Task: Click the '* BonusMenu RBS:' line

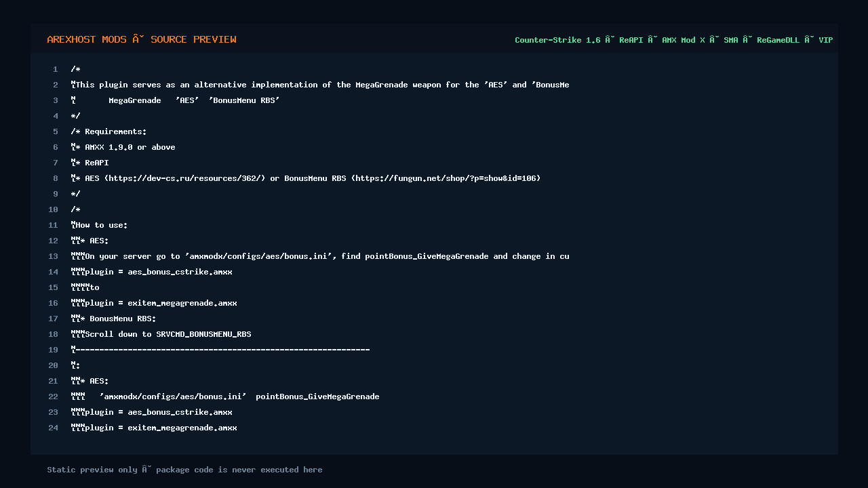Action: click(x=113, y=319)
